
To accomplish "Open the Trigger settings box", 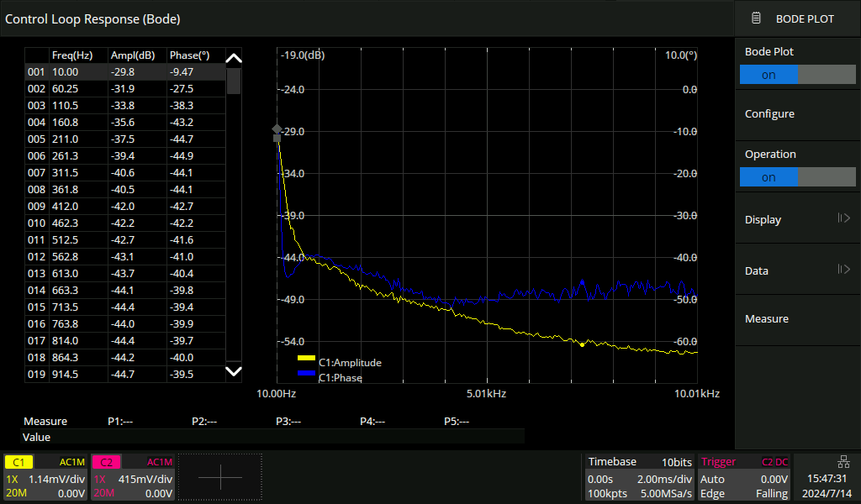I will [x=745, y=477].
